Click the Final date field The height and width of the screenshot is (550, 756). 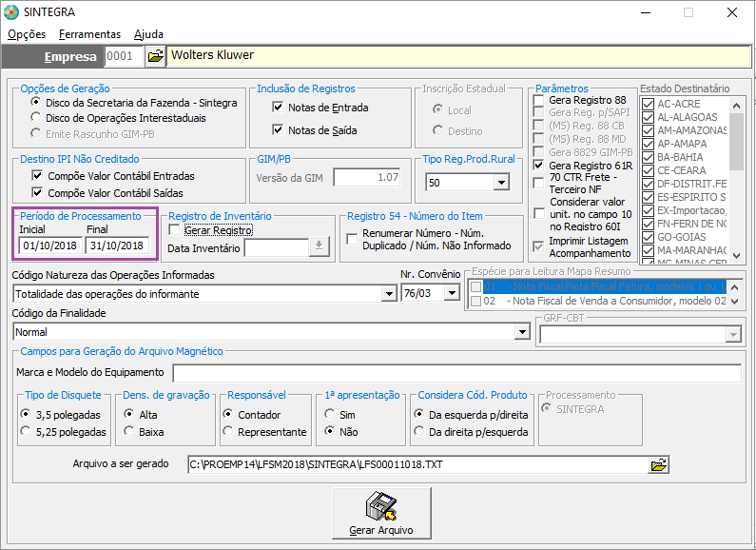117,246
